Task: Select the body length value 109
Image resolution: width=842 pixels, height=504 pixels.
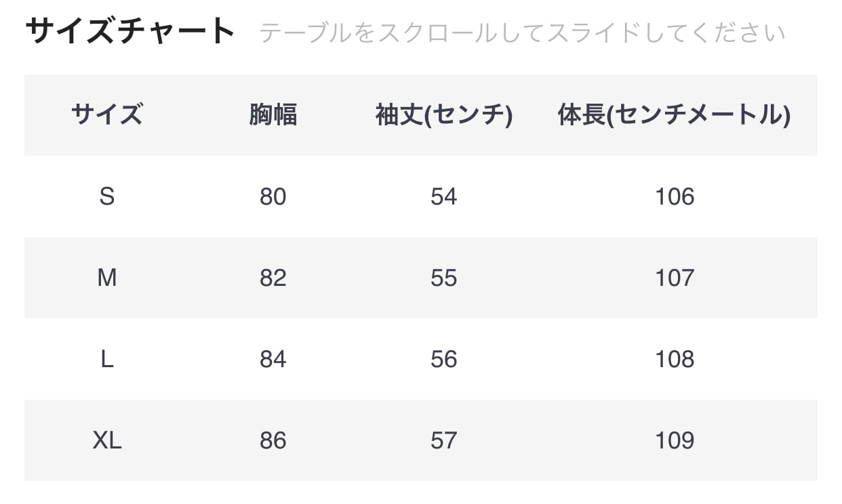Action: pyautogui.click(x=675, y=440)
